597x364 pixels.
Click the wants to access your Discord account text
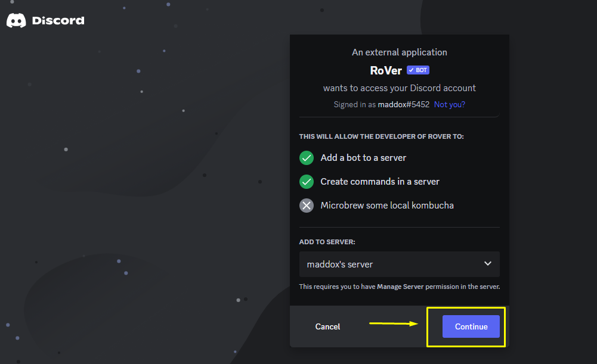click(400, 88)
